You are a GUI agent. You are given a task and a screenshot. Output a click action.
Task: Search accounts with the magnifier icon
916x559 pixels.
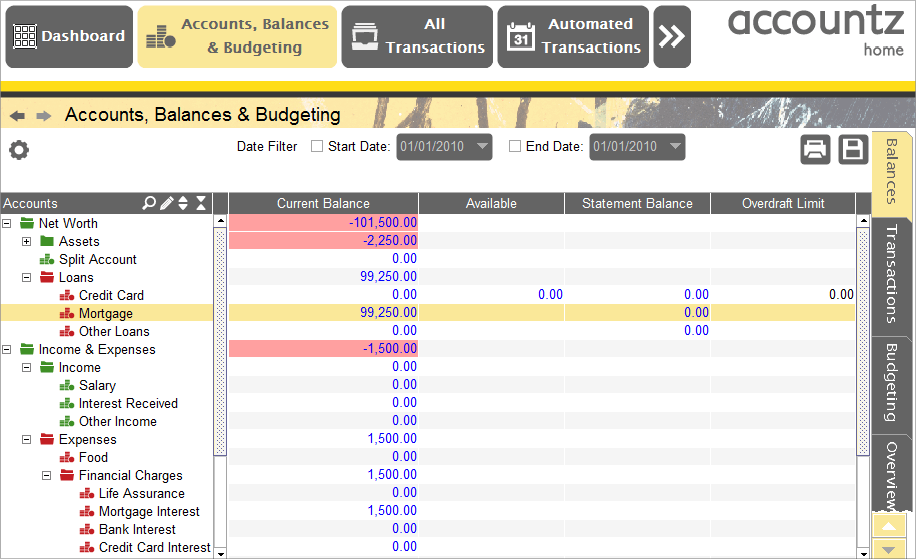click(149, 203)
